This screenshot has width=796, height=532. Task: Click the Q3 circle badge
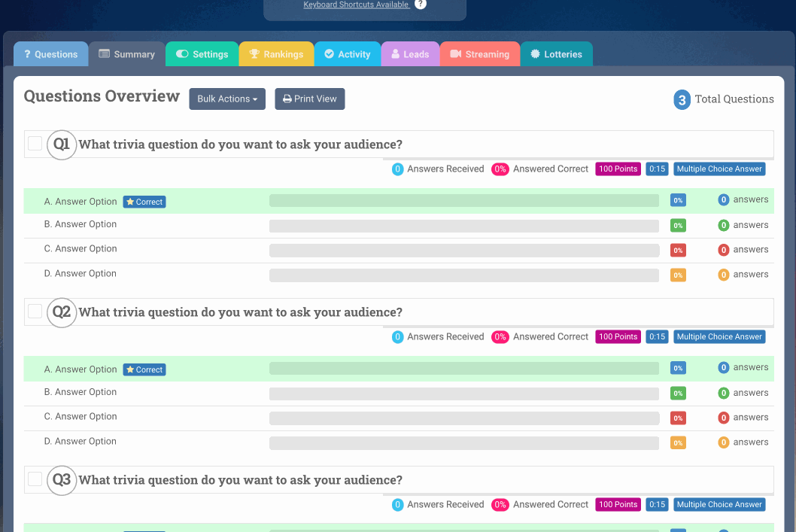(x=62, y=480)
